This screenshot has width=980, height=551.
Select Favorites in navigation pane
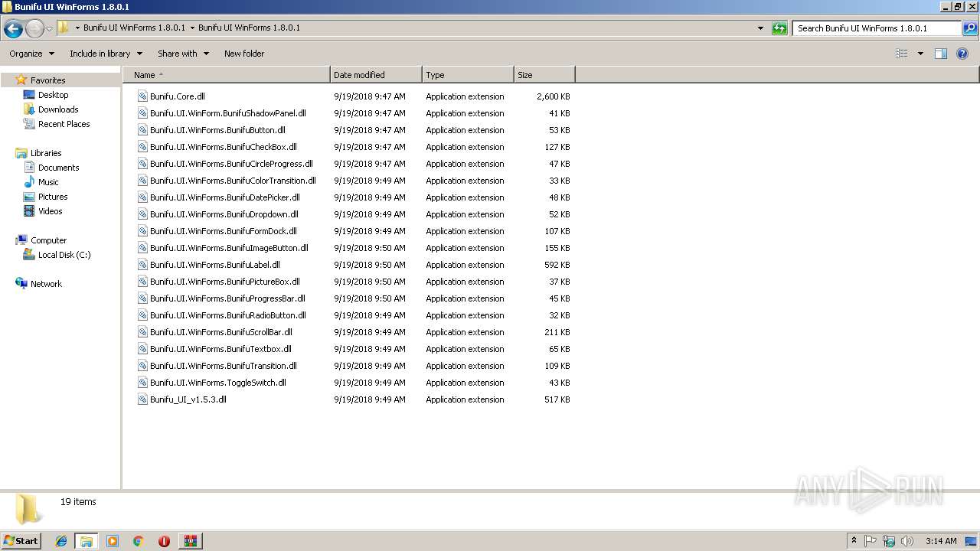(47, 80)
